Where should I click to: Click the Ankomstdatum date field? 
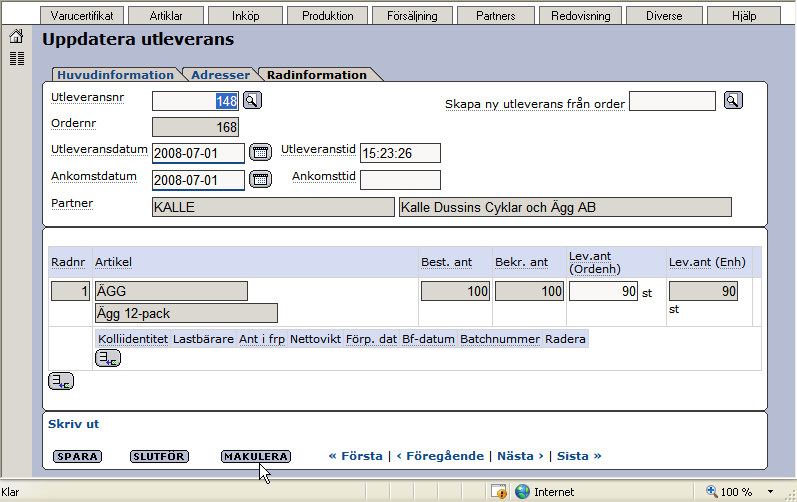(x=198, y=180)
